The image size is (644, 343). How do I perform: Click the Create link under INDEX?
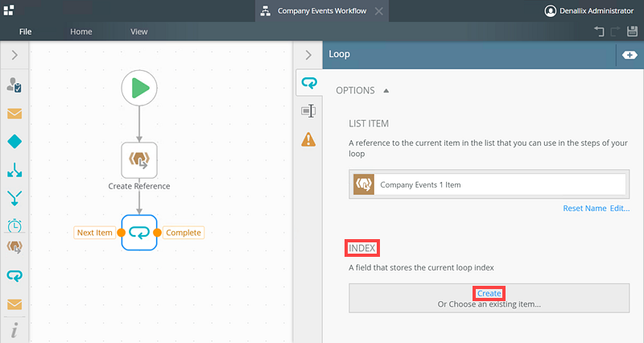[x=489, y=293]
